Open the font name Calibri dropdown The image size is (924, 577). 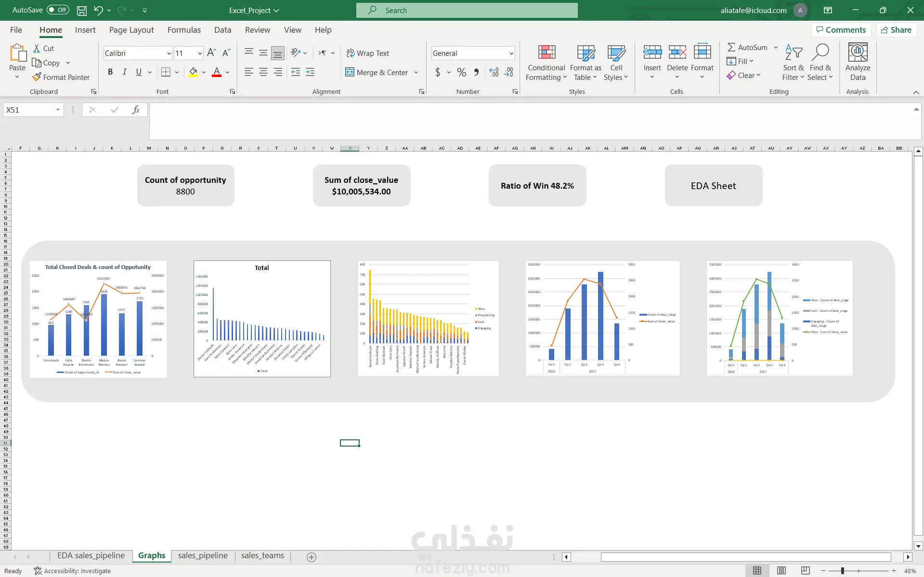pyautogui.click(x=169, y=53)
